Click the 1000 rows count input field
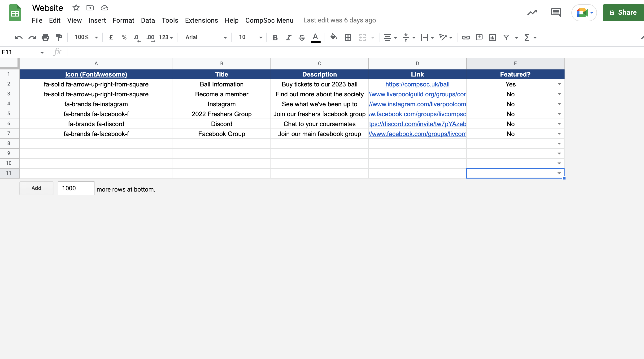 [x=76, y=188]
